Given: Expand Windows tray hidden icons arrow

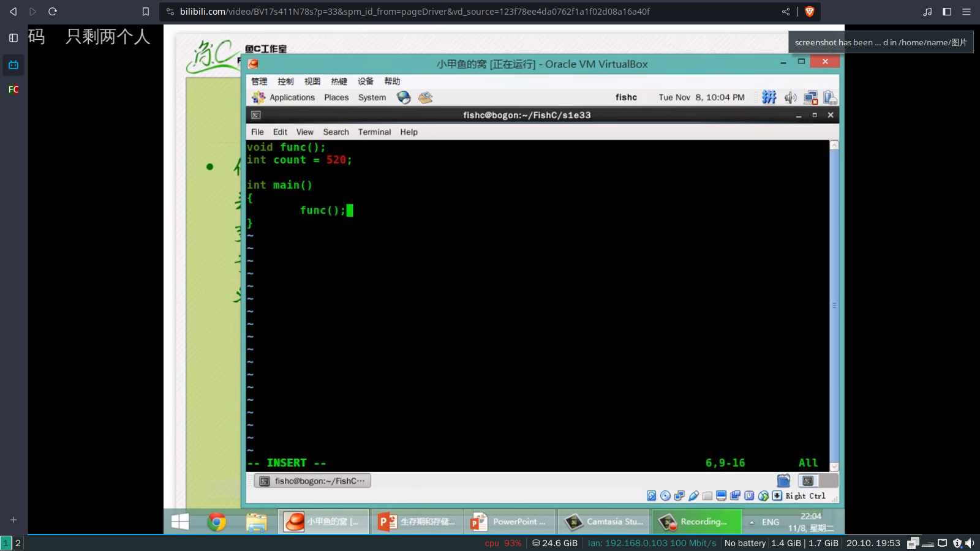Looking at the screenshot, I should [x=752, y=522].
